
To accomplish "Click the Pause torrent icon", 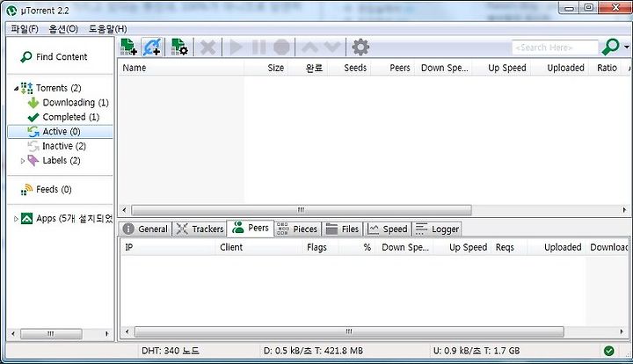I will pyautogui.click(x=258, y=47).
